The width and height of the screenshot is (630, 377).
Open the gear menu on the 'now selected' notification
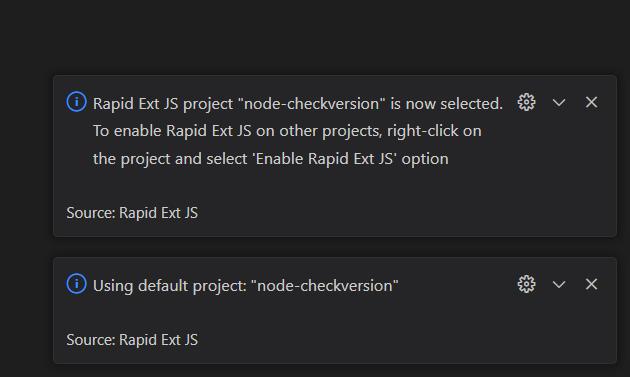pyautogui.click(x=526, y=102)
